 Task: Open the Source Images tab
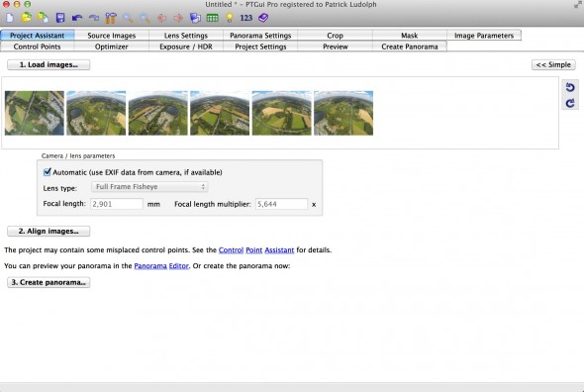click(112, 36)
